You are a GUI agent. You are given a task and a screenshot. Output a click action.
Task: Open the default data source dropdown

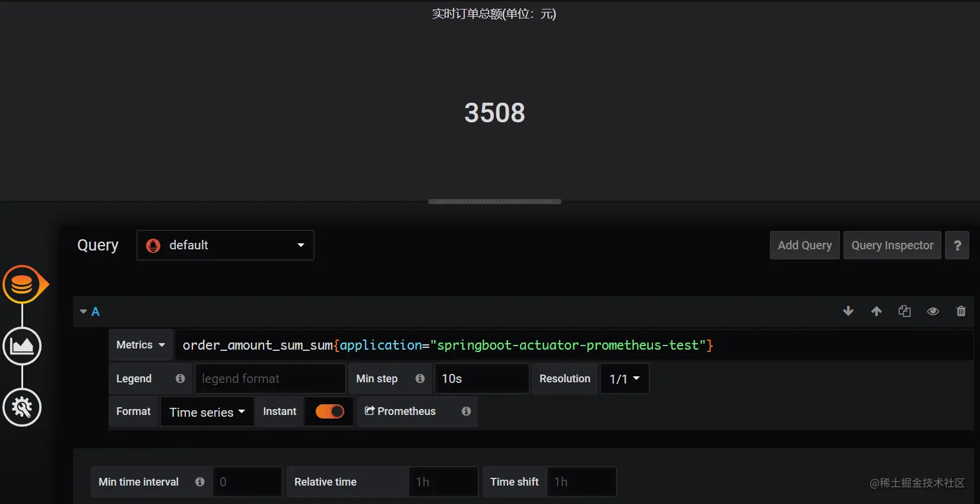226,245
